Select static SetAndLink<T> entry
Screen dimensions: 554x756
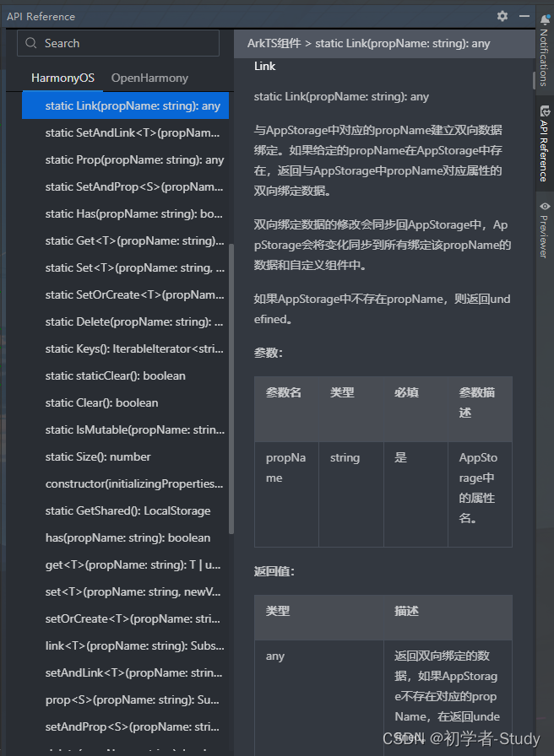coord(126,132)
